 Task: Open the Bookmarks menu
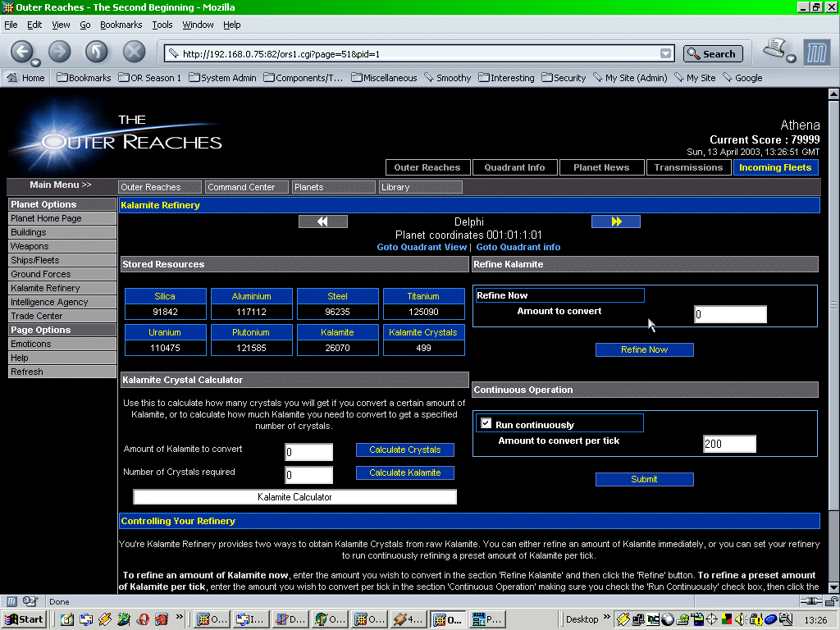coord(121,25)
